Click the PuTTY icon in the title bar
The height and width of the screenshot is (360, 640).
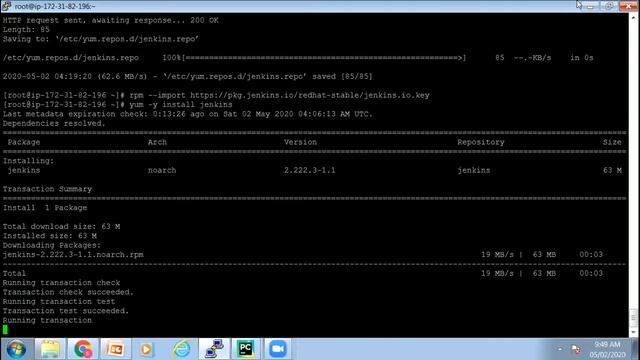click(6, 6)
